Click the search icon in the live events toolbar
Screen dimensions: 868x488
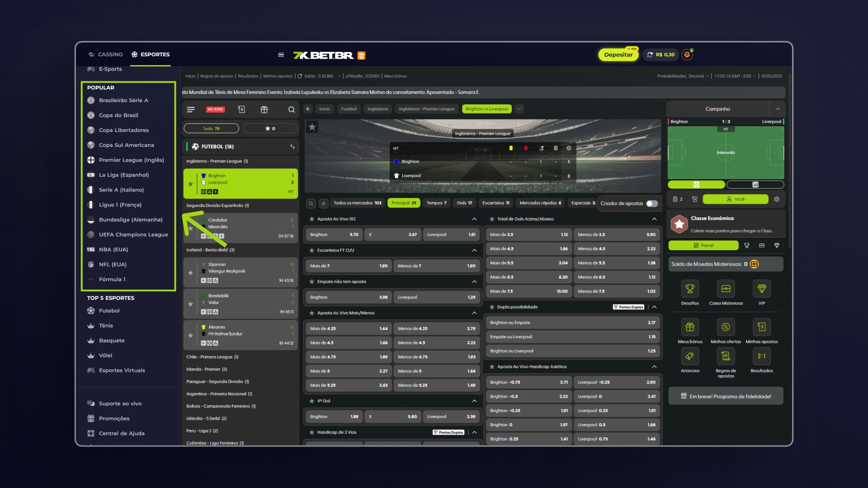click(x=291, y=109)
